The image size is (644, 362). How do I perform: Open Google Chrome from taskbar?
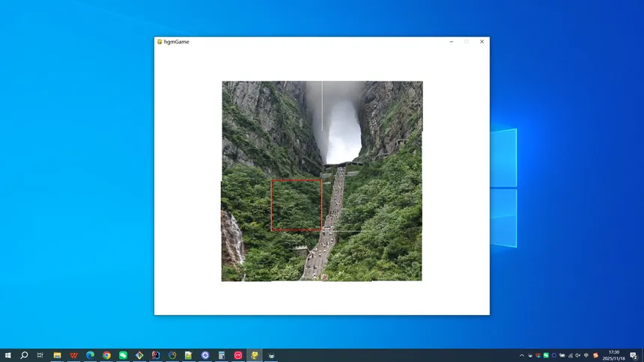(x=106, y=355)
